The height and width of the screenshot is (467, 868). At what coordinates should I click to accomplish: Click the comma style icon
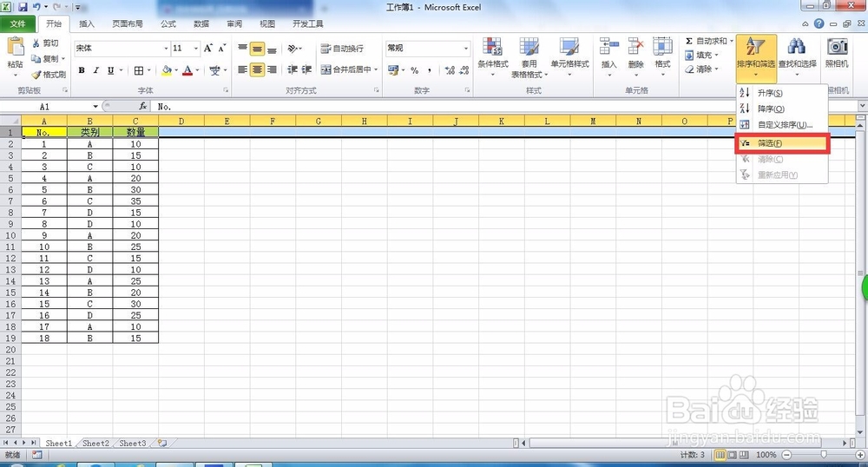(430, 70)
